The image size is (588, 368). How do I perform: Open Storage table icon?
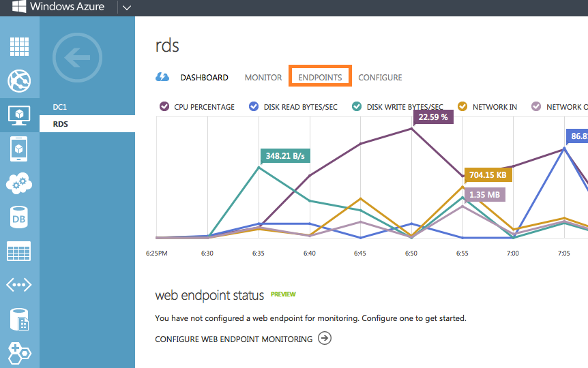(x=18, y=251)
